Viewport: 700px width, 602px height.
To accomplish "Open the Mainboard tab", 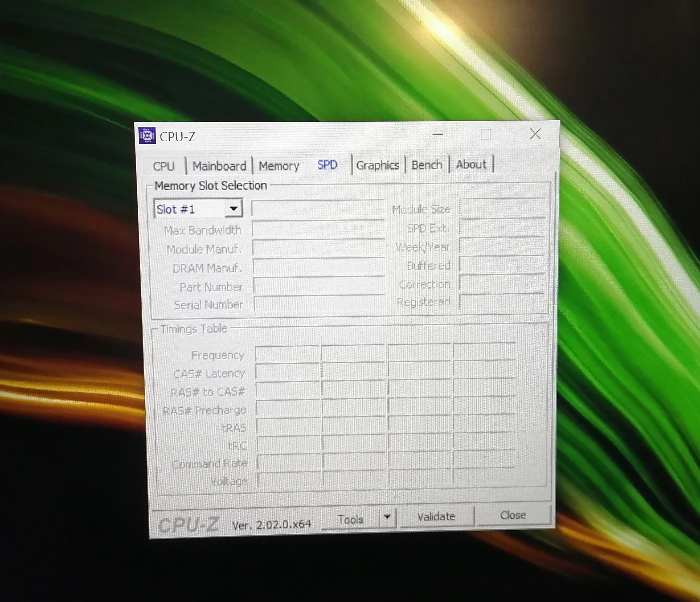I will click(x=219, y=166).
